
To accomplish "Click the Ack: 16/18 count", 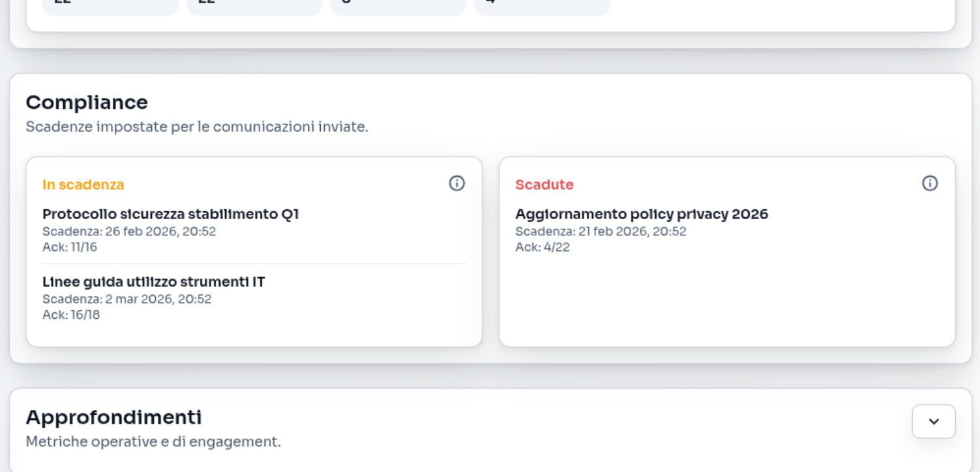I will click(x=71, y=315).
